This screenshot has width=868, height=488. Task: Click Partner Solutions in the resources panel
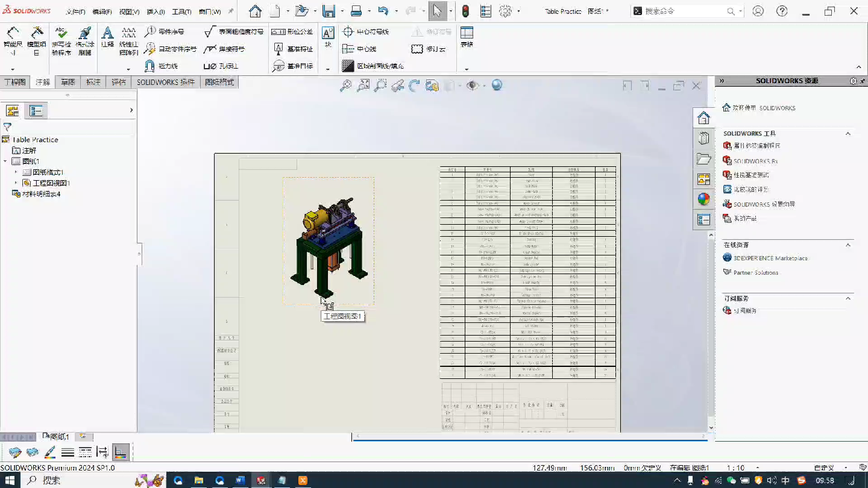755,272
